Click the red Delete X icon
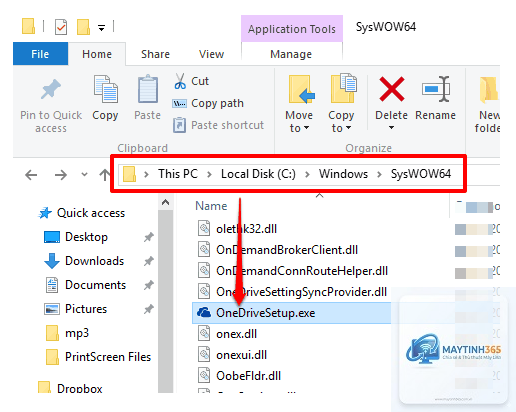This screenshot has height=412, width=516. [392, 89]
